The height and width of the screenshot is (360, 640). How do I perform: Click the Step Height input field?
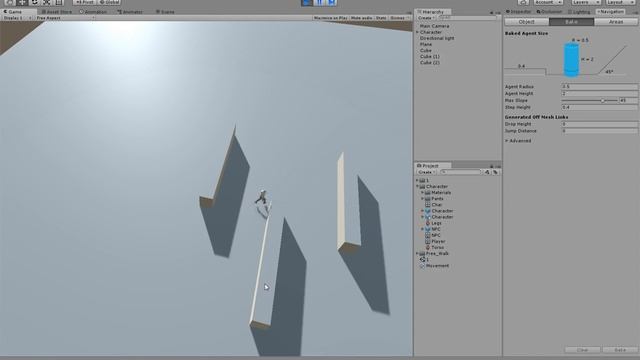pos(599,107)
